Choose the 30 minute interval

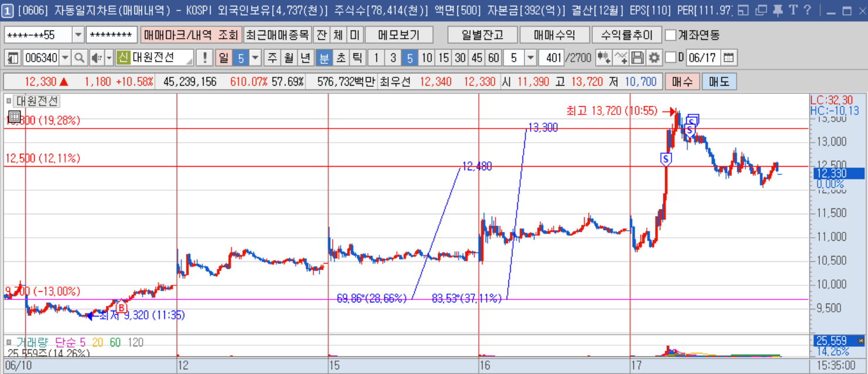point(460,58)
